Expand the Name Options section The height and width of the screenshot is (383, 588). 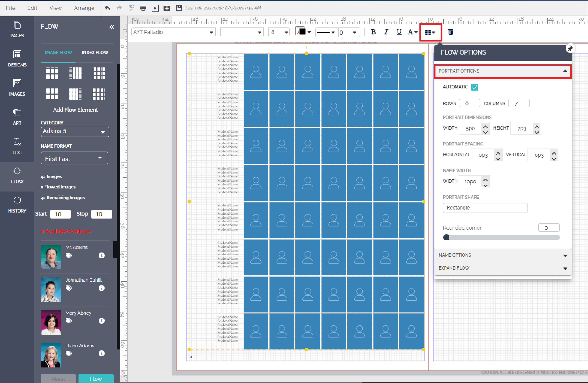click(503, 255)
